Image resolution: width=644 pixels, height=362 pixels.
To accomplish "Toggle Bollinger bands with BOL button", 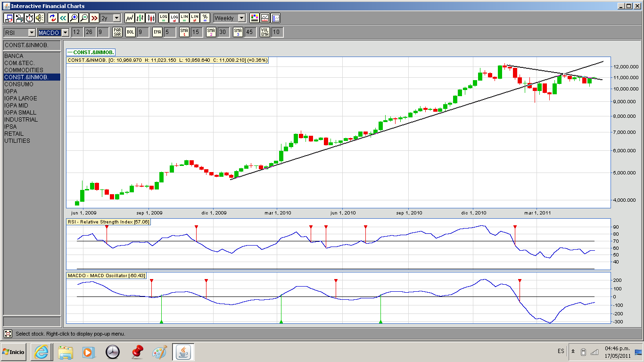I will pos(131,32).
